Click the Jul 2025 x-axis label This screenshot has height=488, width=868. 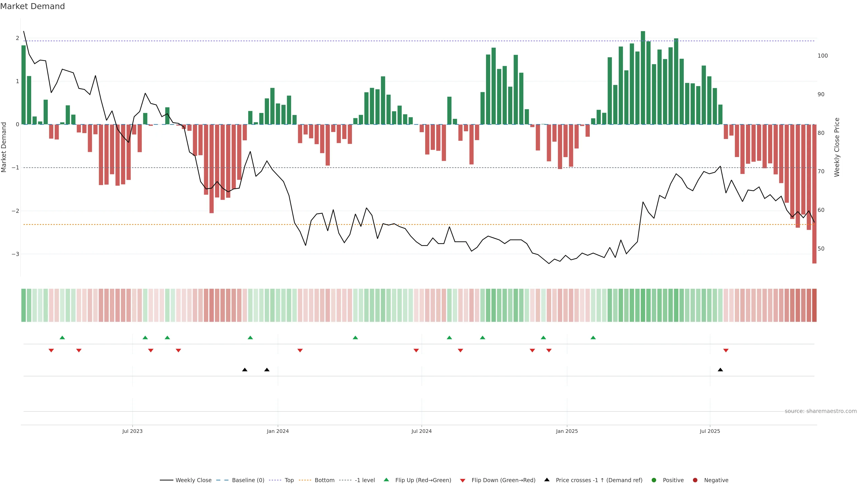(710, 431)
